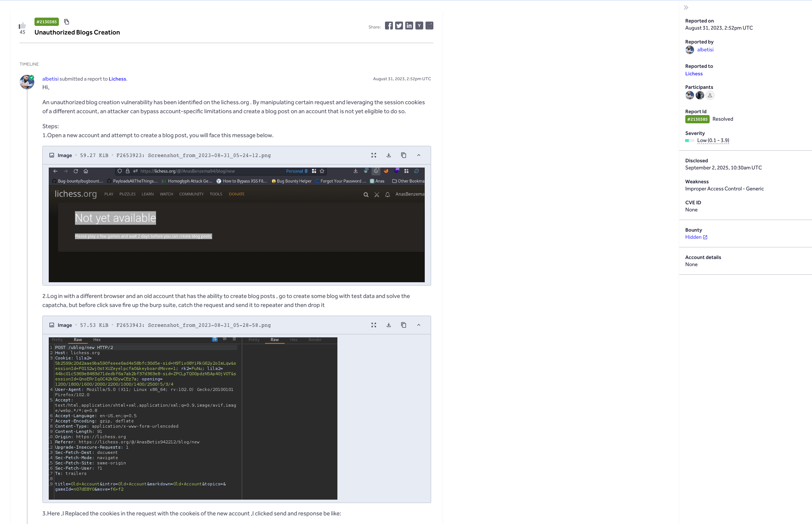The image size is (812, 524).
Task: View first screenshot attachment in fullscreen
Action: pyautogui.click(x=374, y=155)
